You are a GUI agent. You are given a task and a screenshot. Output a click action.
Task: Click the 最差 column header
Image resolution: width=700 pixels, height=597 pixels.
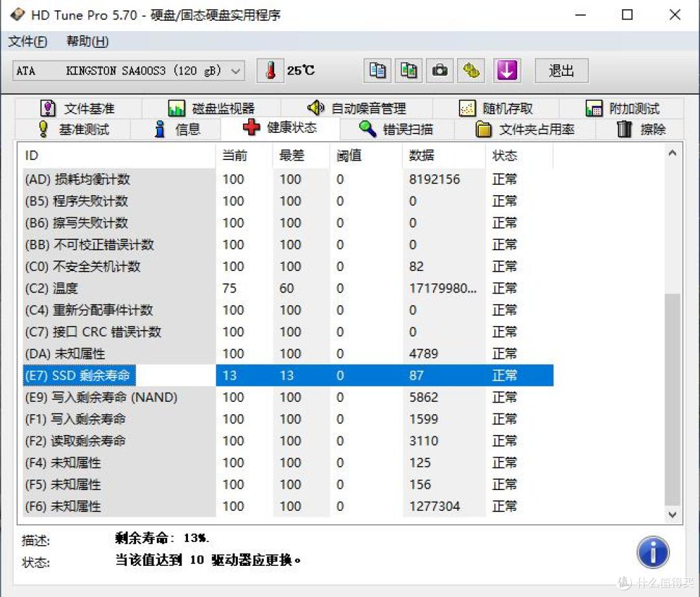pos(301,156)
